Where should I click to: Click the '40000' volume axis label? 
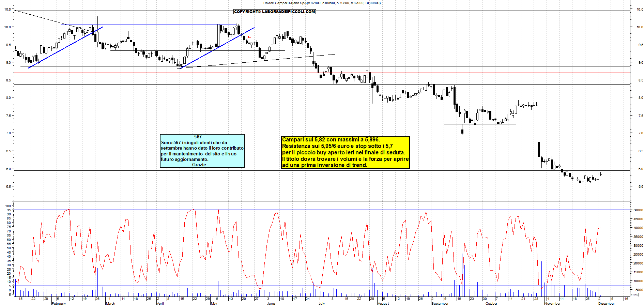pyautogui.click(x=638, y=228)
